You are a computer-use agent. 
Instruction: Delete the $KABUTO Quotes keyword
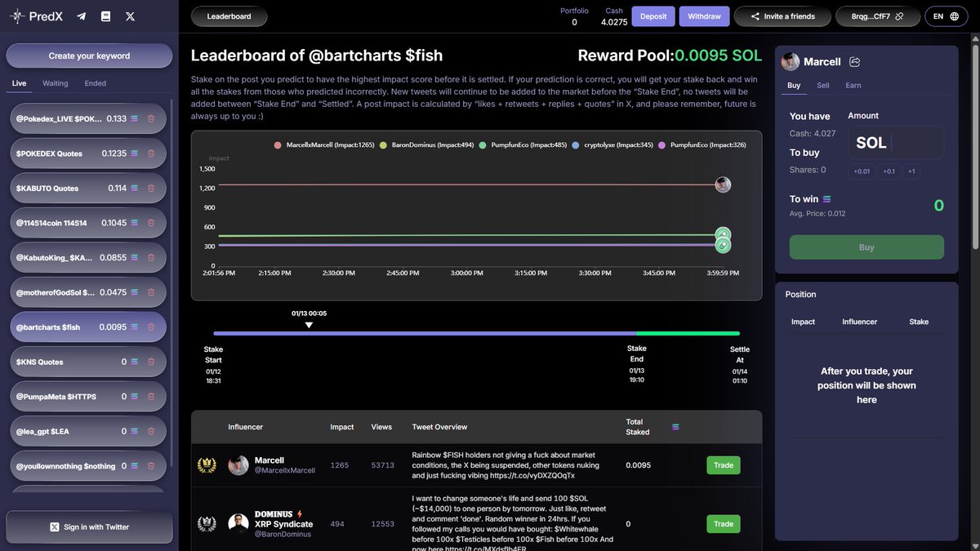point(151,189)
